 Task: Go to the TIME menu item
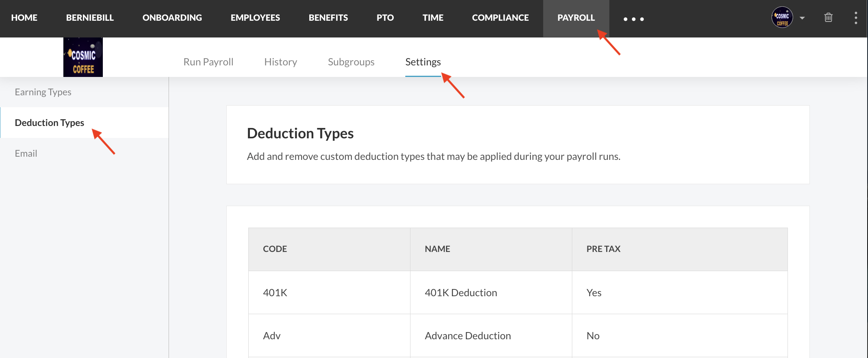tap(433, 18)
